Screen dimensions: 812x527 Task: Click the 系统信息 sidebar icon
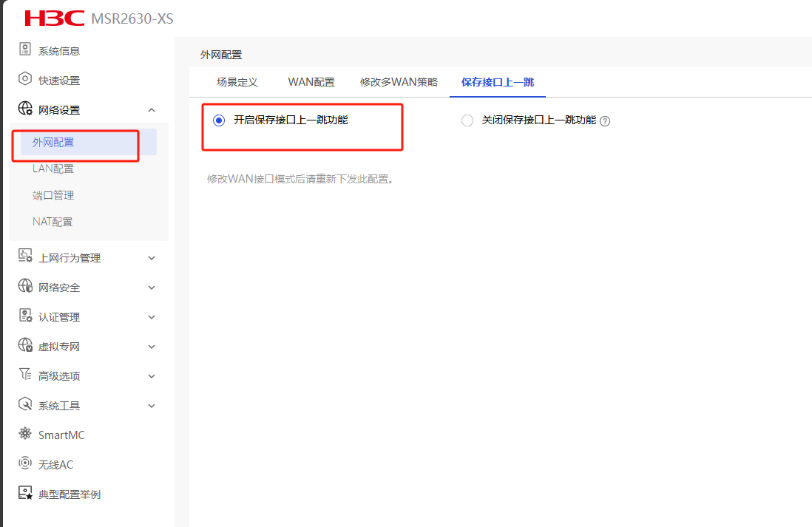(25, 50)
